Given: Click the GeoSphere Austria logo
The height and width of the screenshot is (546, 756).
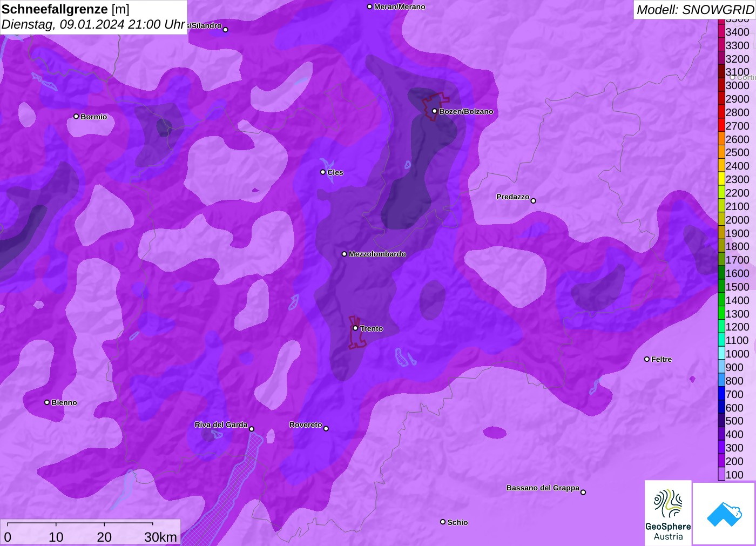Looking at the screenshot, I should [x=668, y=513].
